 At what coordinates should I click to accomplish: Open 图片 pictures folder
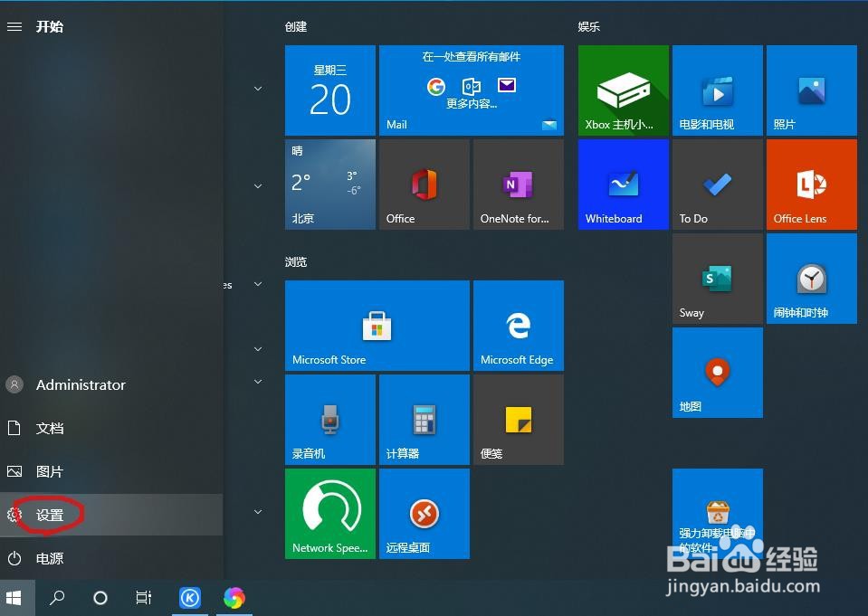click(111, 471)
